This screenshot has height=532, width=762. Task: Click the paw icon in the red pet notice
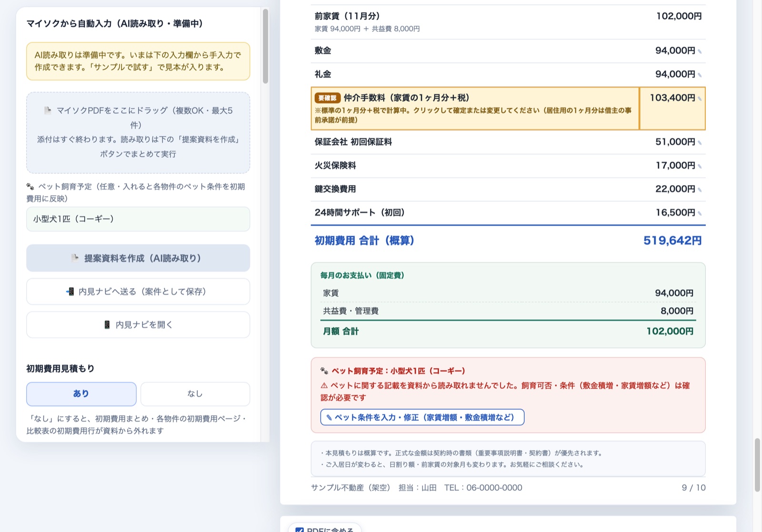324,371
